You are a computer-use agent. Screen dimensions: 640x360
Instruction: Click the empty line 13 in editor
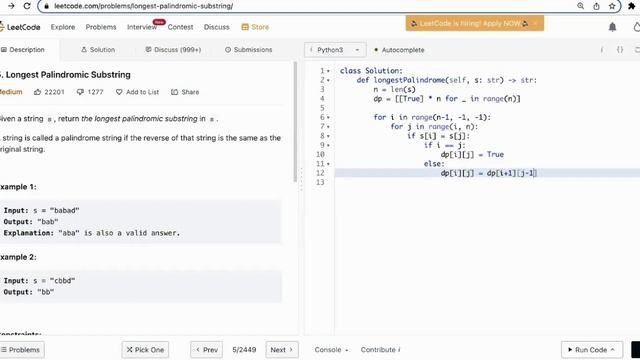pyautogui.click(x=486, y=182)
